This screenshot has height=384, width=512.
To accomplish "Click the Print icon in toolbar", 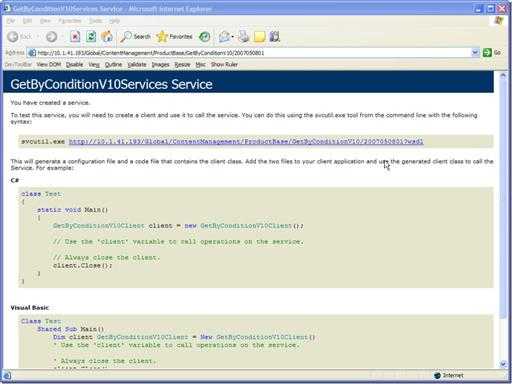I will [244, 37].
